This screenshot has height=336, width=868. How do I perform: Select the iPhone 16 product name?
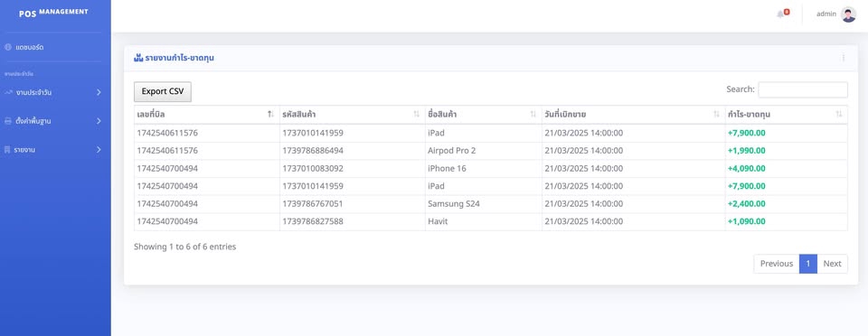[x=447, y=168]
